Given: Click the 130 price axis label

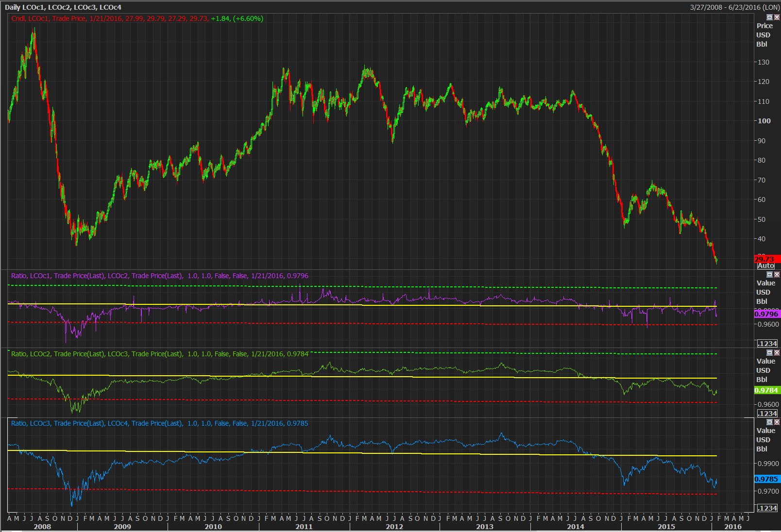Looking at the screenshot, I should 764,62.
